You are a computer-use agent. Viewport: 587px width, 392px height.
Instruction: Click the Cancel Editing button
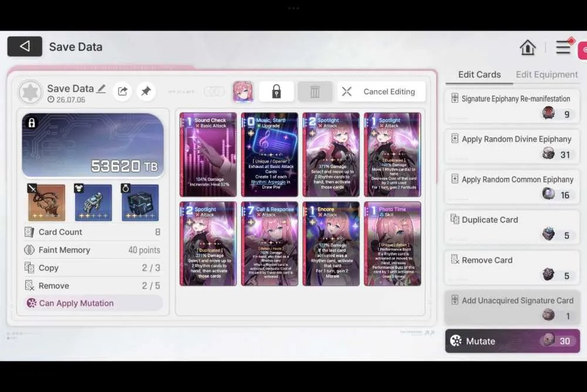(x=382, y=92)
